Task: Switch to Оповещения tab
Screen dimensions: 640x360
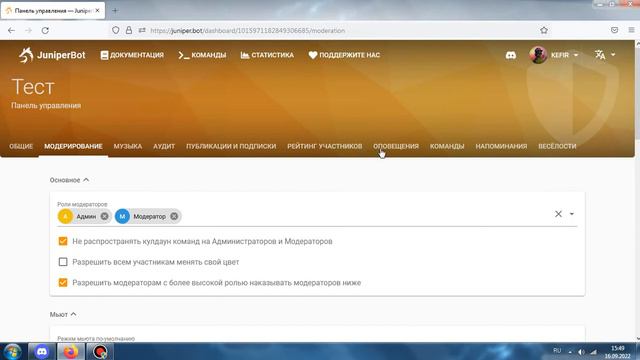Action: pos(396,146)
